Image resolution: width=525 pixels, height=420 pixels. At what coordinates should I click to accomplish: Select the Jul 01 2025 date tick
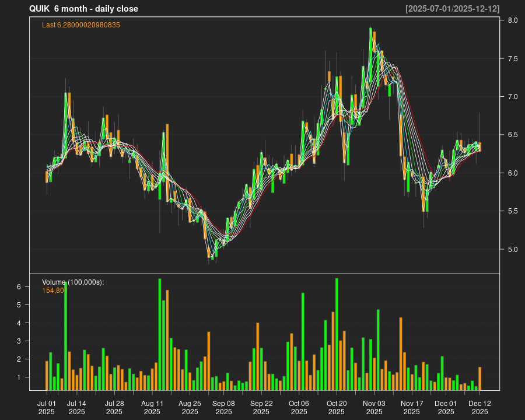pos(47,407)
